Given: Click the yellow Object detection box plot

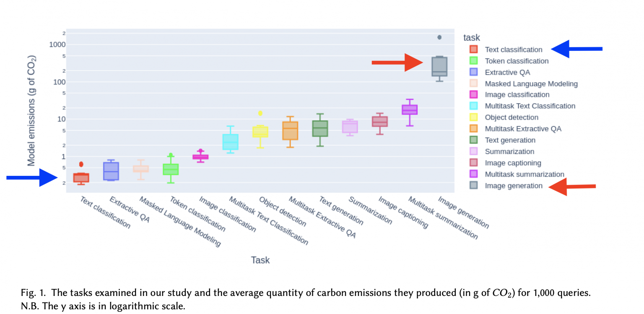Looking at the screenshot, I should [x=260, y=131].
